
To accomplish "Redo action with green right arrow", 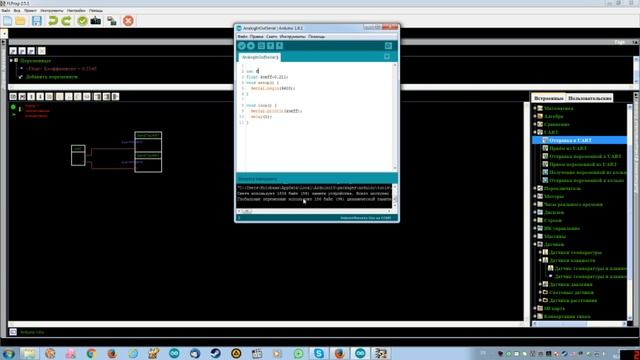I will coord(66,20).
